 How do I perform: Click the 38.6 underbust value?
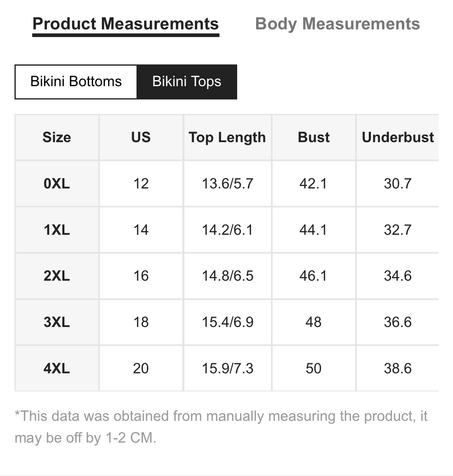click(x=397, y=368)
